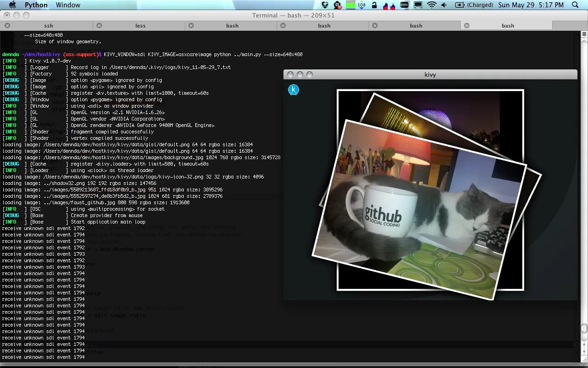Click the Dropbox menu bar icon
The image size is (588, 368).
click(x=325, y=5)
